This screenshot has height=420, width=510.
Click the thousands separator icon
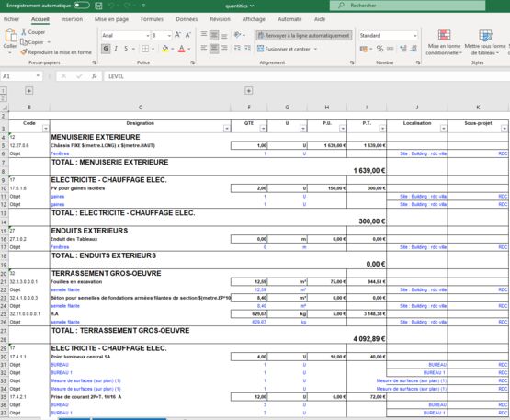click(x=390, y=49)
